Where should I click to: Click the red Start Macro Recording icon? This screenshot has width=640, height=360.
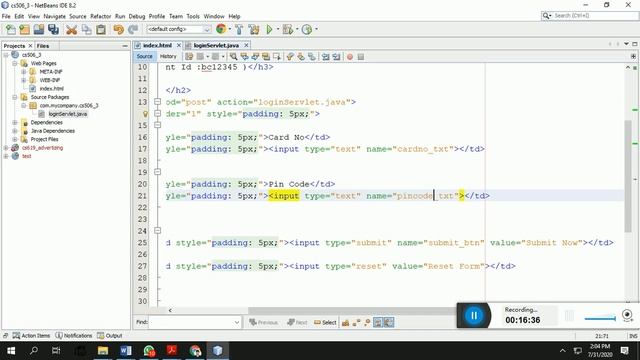[350, 57]
